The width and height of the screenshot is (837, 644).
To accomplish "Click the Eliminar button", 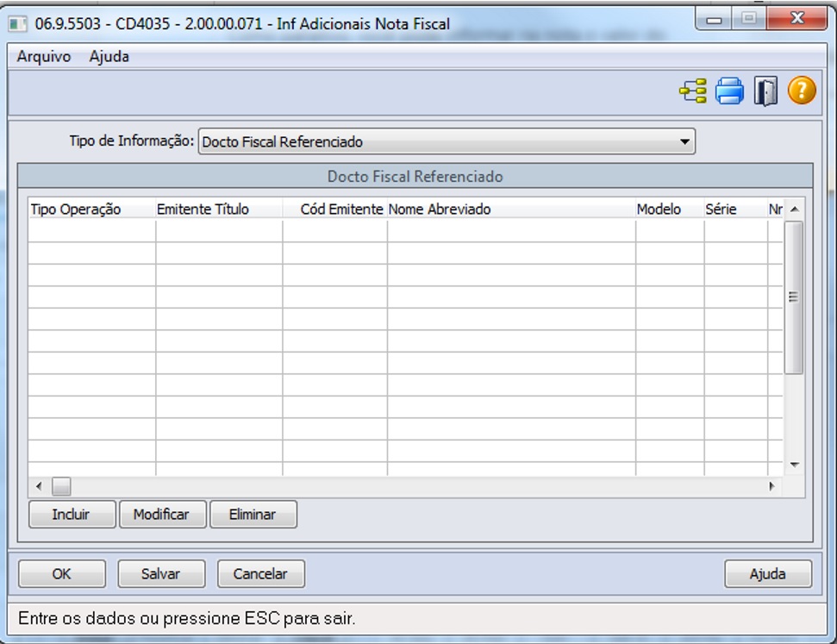I will point(253,514).
